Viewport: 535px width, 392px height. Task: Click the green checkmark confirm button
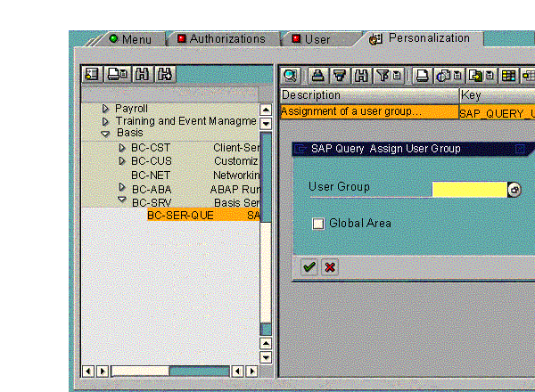click(x=309, y=267)
